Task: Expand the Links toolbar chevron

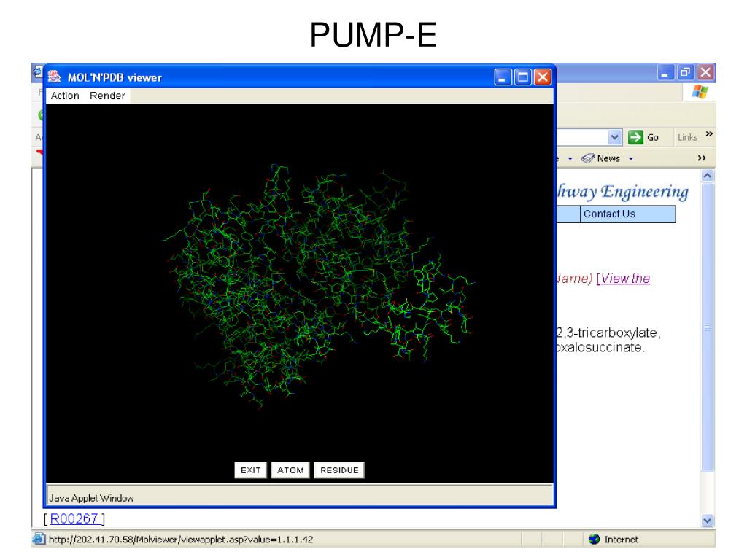Action: [x=709, y=134]
